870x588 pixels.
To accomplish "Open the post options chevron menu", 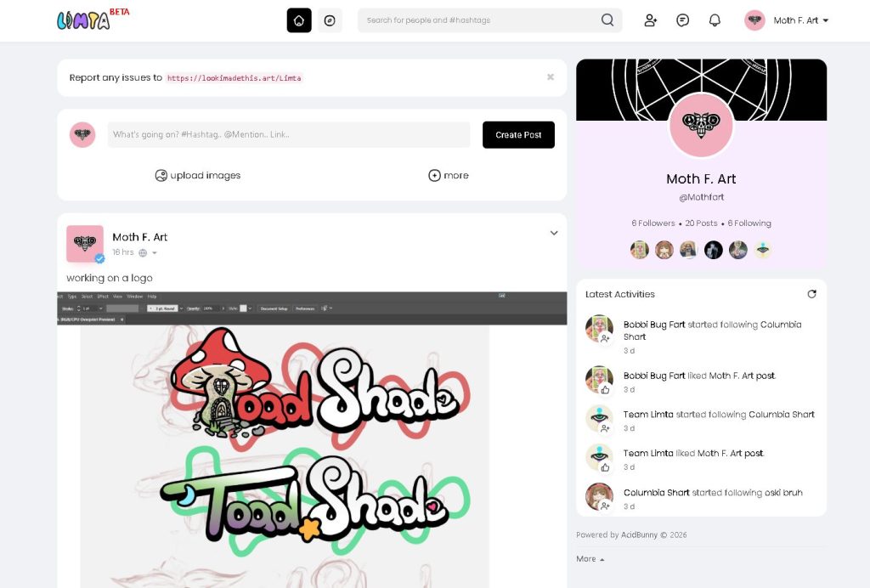I will (554, 233).
